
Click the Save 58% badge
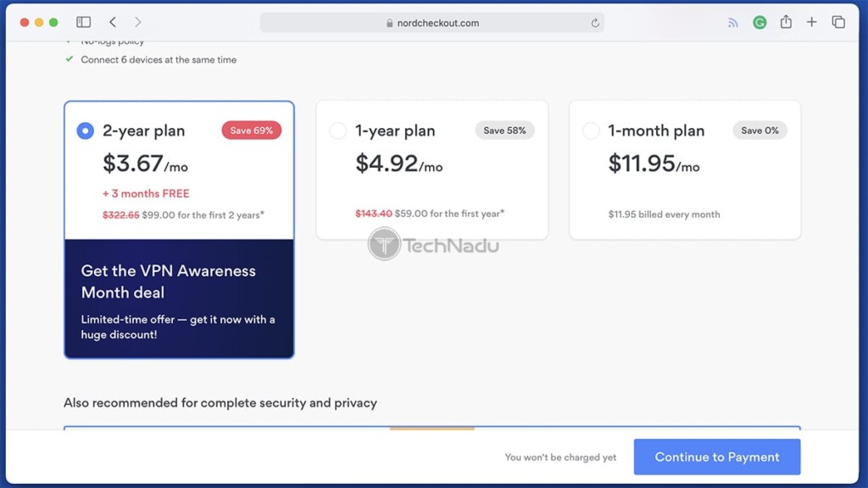pyautogui.click(x=504, y=130)
